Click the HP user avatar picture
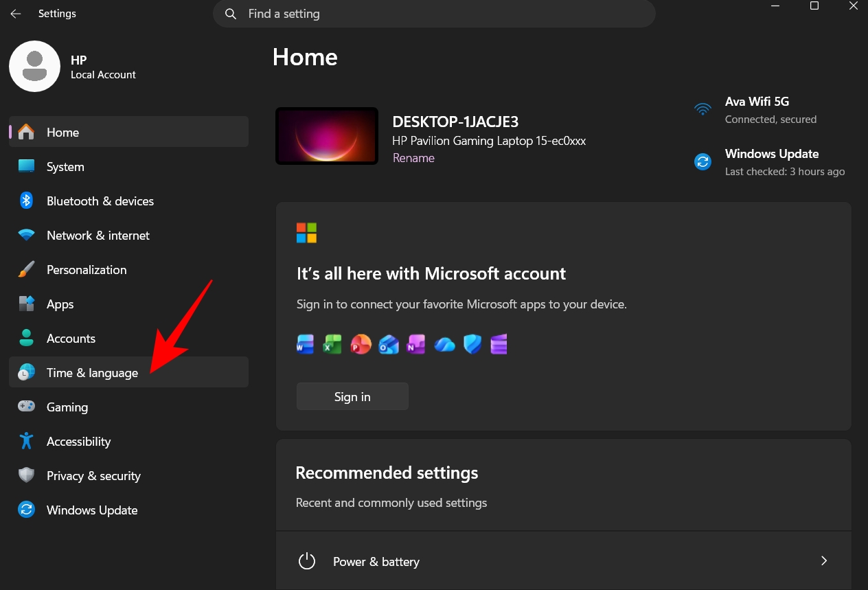 (x=34, y=66)
